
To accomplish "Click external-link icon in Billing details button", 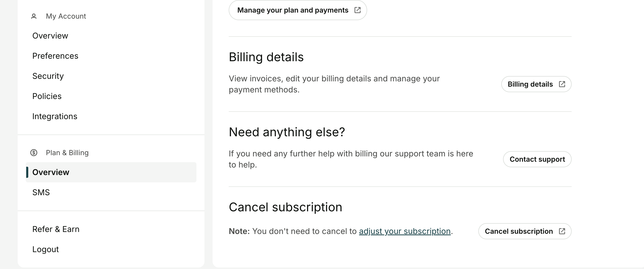I will point(562,84).
